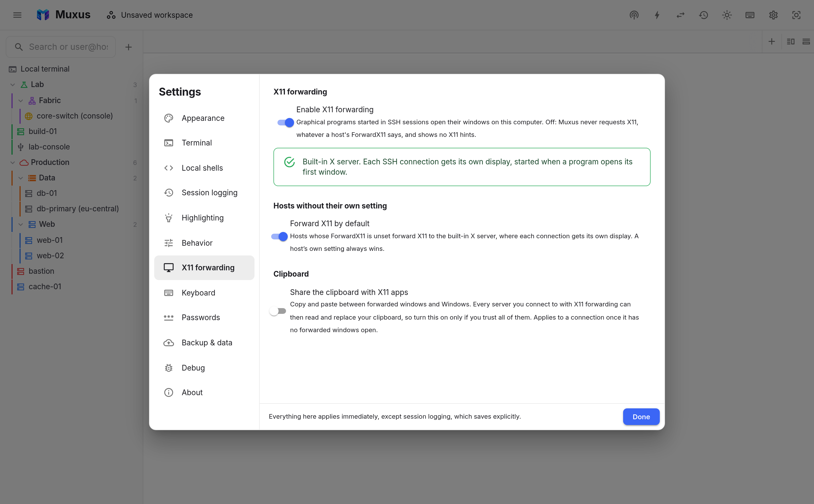
Task: Open quick connect lightning bolt icon
Action: pyautogui.click(x=657, y=15)
